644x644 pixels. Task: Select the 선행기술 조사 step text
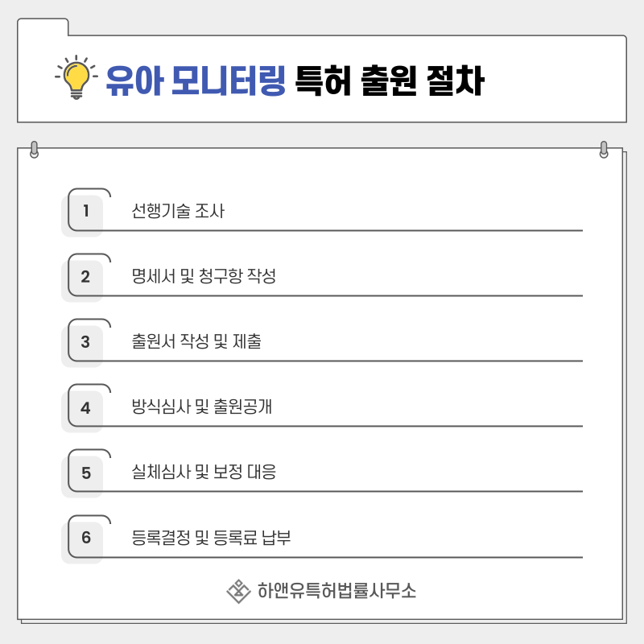178,212
